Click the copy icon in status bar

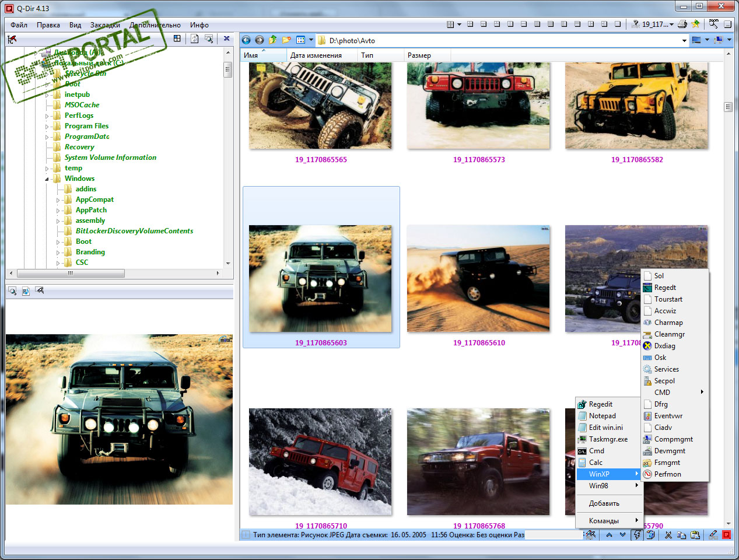coord(682,535)
